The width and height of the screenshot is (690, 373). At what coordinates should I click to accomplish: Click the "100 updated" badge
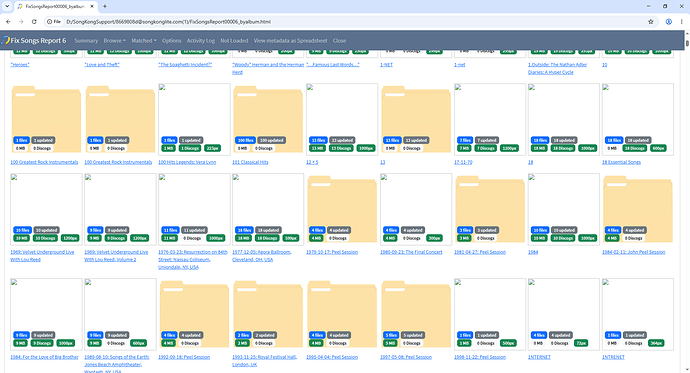coord(272,140)
